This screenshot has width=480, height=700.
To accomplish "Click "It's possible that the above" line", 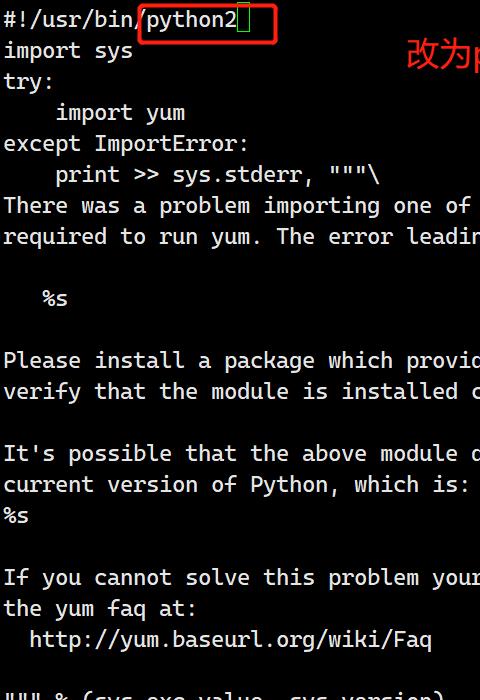I will tap(242, 454).
